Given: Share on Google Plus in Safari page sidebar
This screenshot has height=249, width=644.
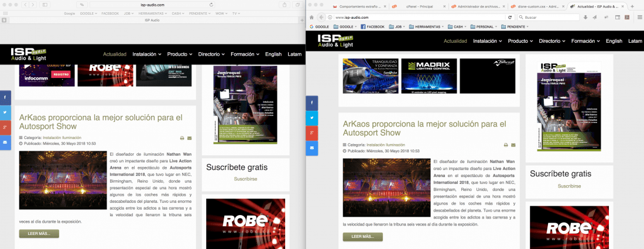Looking at the screenshot, I should coord(5,127).
